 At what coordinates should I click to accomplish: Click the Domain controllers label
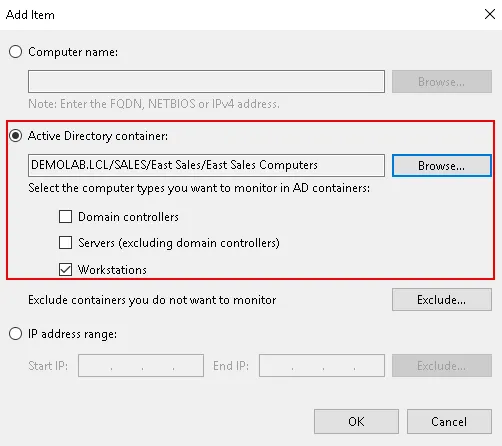(x=128, y=217)
